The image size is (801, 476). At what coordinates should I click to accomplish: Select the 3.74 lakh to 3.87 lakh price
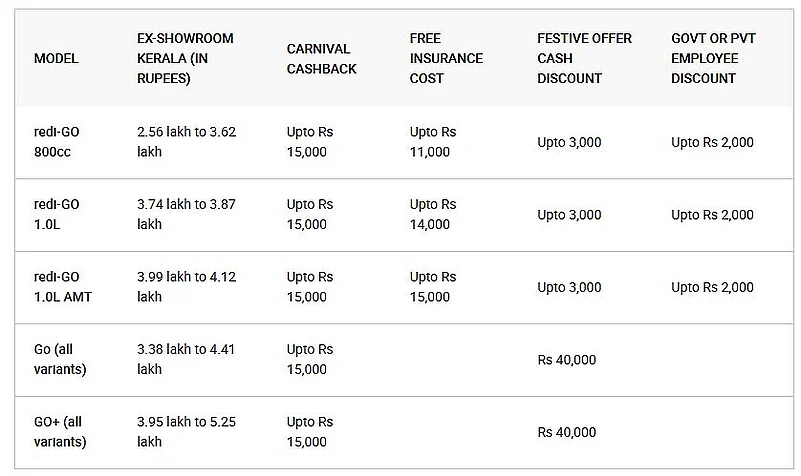point(186,214)
